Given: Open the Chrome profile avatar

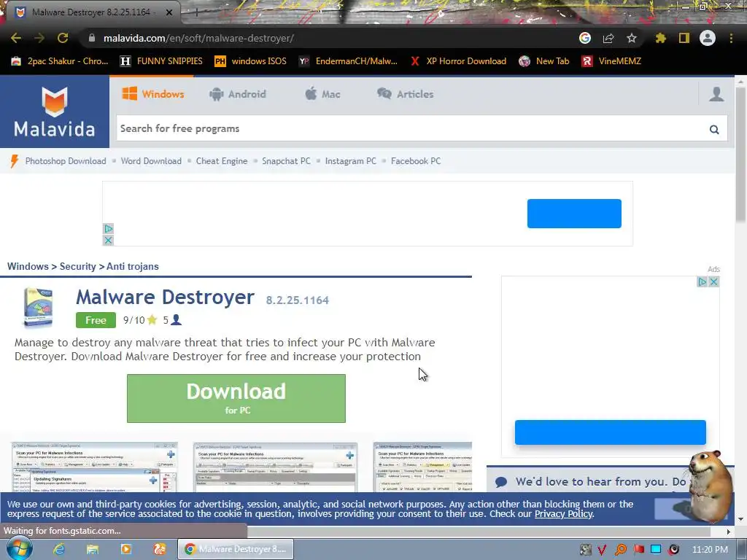Looking at the screenshot, I should [708, 38].
